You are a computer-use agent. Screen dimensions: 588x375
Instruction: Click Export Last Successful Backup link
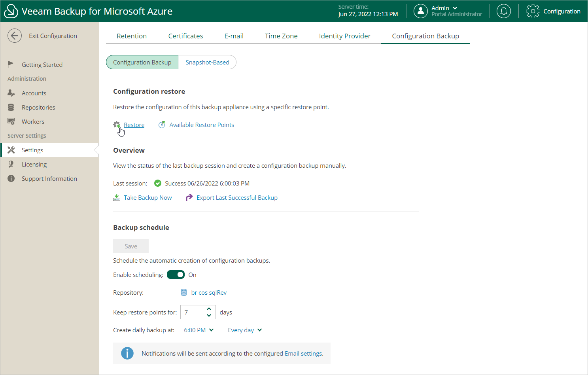click(237, 197)
